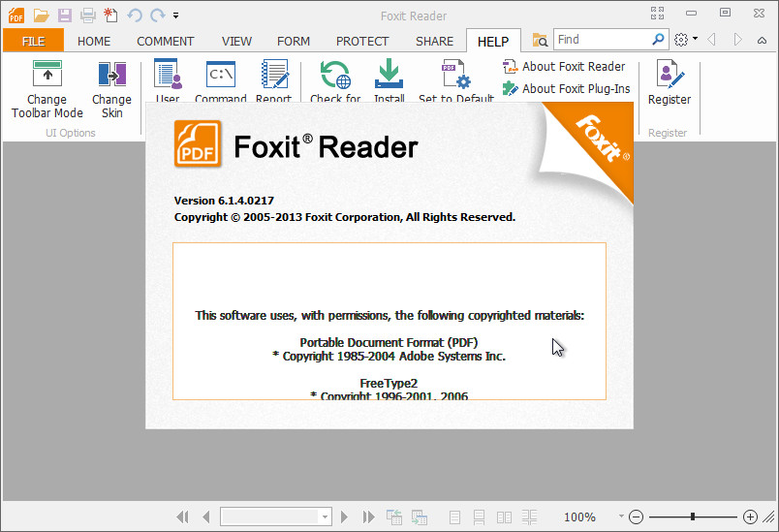
Task: Go to the previous page
Action: (x=206, y=517)
